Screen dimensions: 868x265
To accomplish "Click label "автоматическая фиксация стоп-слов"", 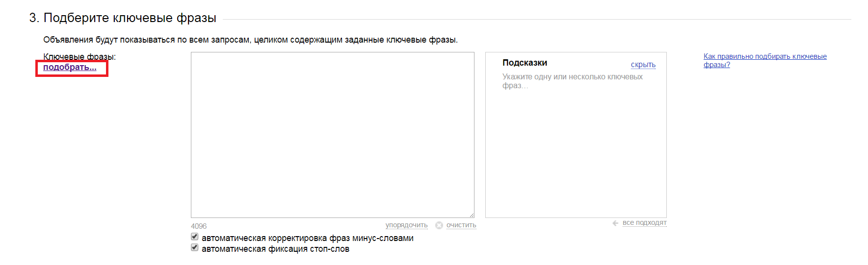I will point(275,249).
